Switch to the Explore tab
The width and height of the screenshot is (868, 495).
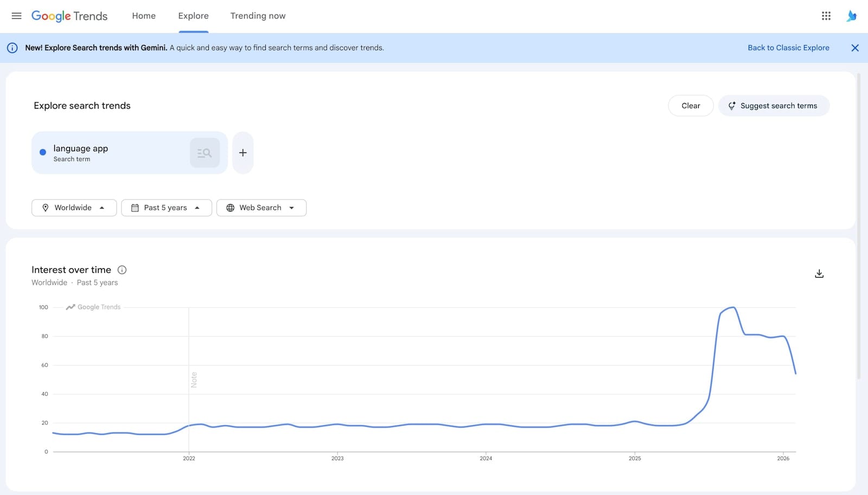coord(193,16)
